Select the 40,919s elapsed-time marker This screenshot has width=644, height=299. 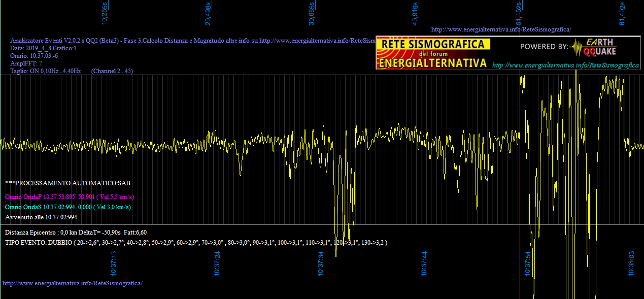click(415, 13)
